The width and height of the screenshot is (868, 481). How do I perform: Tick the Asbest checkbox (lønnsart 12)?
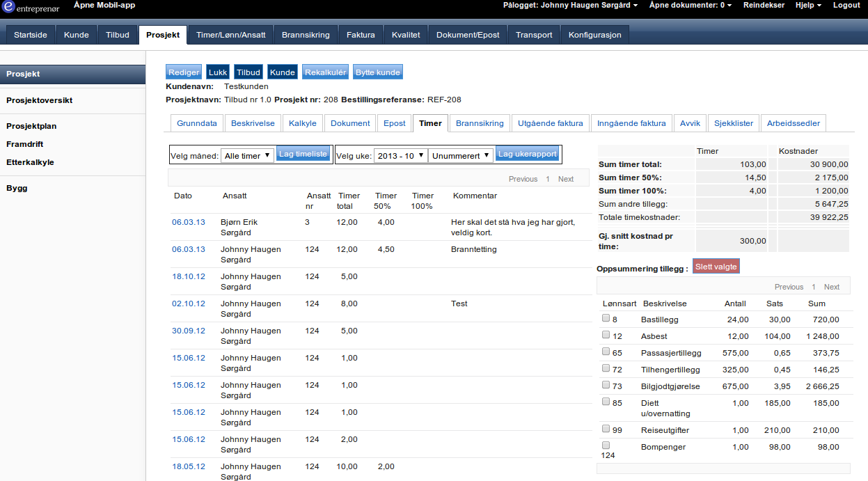click(606, 335)
